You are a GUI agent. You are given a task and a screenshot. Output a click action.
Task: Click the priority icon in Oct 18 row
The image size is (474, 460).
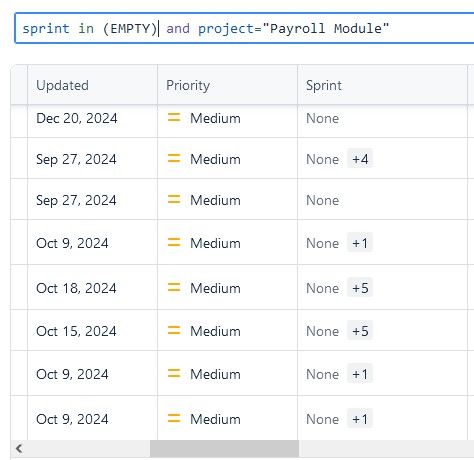coord(174,287)
